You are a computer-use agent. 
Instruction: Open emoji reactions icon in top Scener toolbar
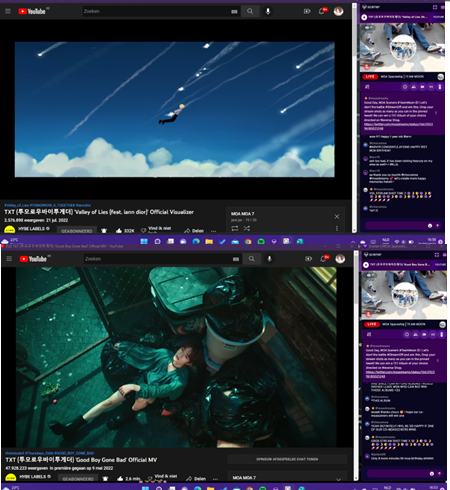tap(405, 87)
